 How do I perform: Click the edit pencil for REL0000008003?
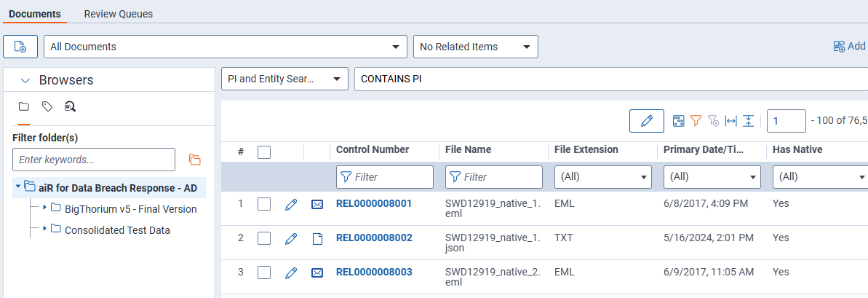click(x=290, y=272)
